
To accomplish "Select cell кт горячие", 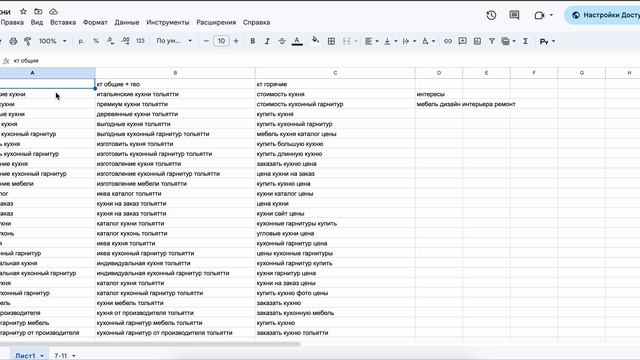I will tap(335, 84).
